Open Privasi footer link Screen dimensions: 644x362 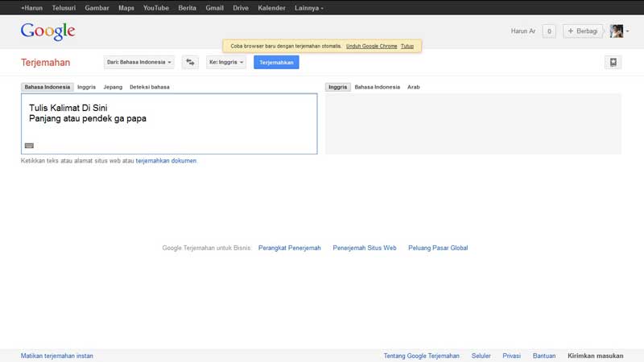pos(511,356)
